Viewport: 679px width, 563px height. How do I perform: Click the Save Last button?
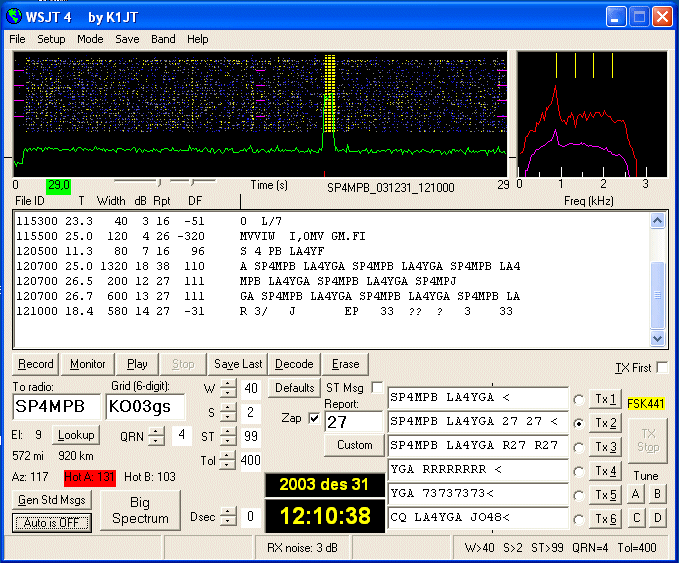(238, 364)
